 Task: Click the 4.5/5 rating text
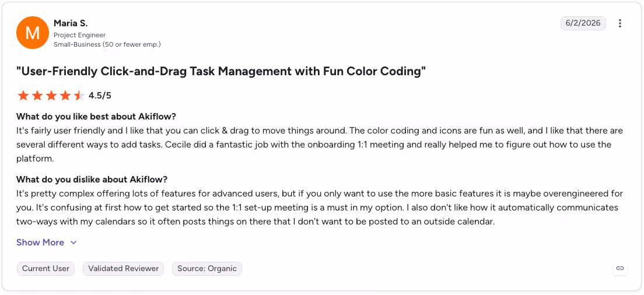[x=100, y=96]
